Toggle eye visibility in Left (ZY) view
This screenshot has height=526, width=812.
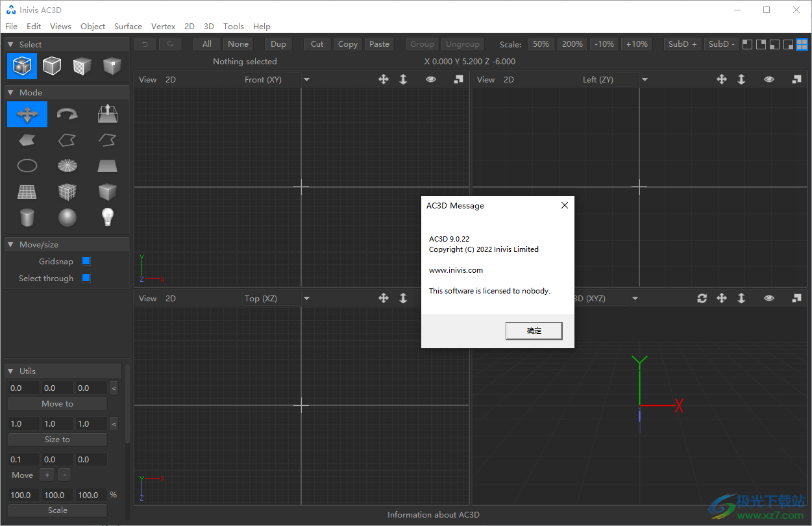coord(769,79)
